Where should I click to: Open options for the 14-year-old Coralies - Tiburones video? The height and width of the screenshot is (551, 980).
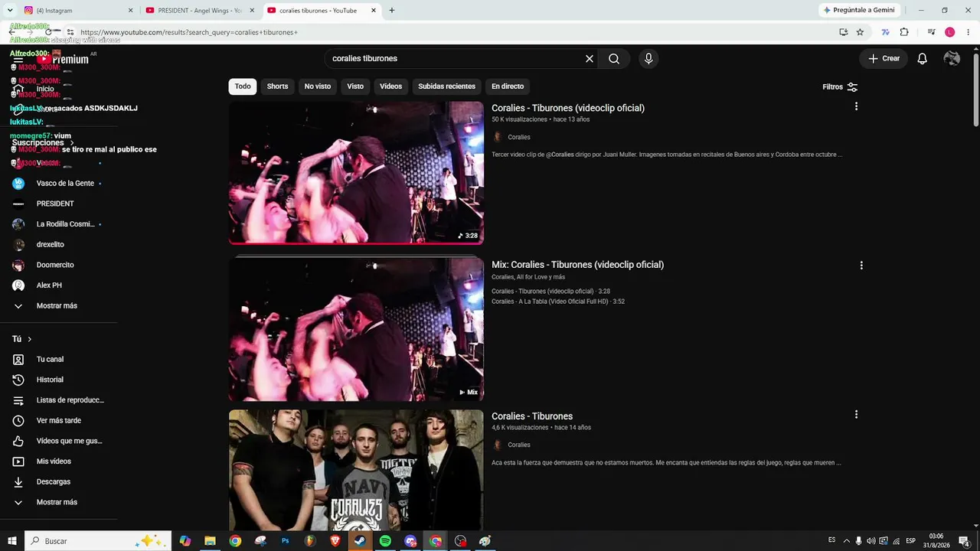pos(856,415)
